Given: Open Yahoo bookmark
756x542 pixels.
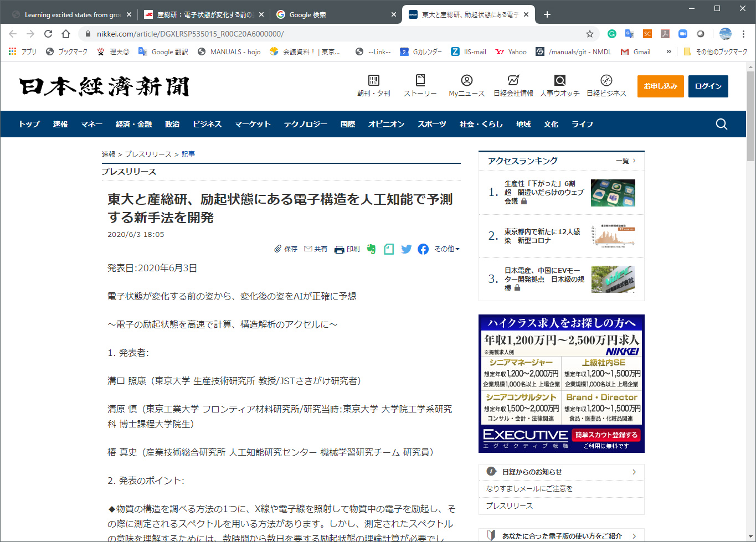Looking at the screenshot, I should coord(511,51).
